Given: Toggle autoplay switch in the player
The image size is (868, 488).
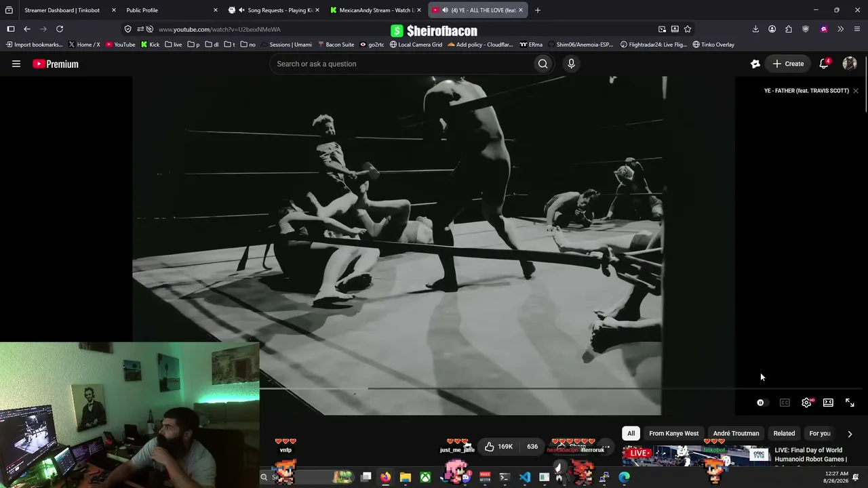Looking at the screenshot, I should click(760, 403).
